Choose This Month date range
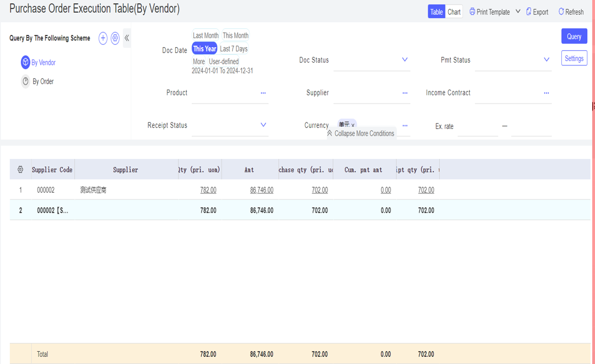The width and height of the screenshot is (595, 364). tap(235, 35)
